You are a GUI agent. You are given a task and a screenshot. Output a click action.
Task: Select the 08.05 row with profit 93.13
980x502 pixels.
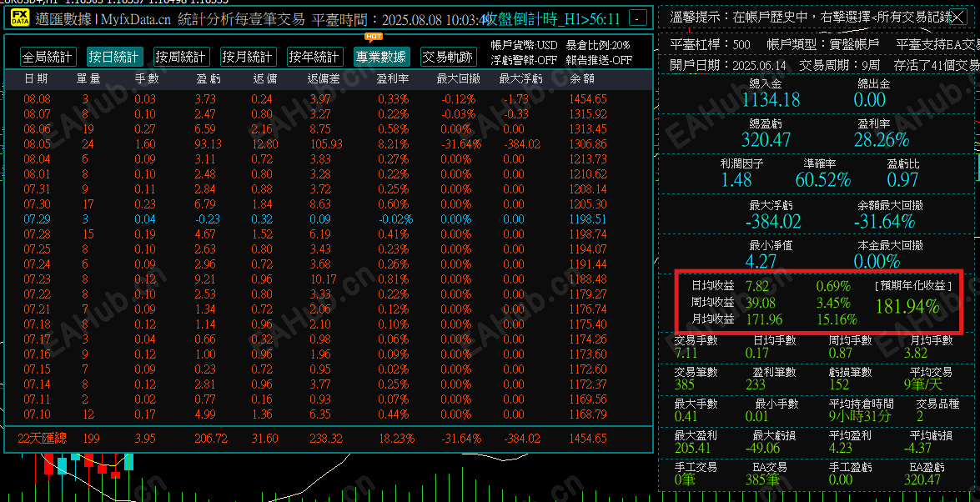[x=328, y=143]
